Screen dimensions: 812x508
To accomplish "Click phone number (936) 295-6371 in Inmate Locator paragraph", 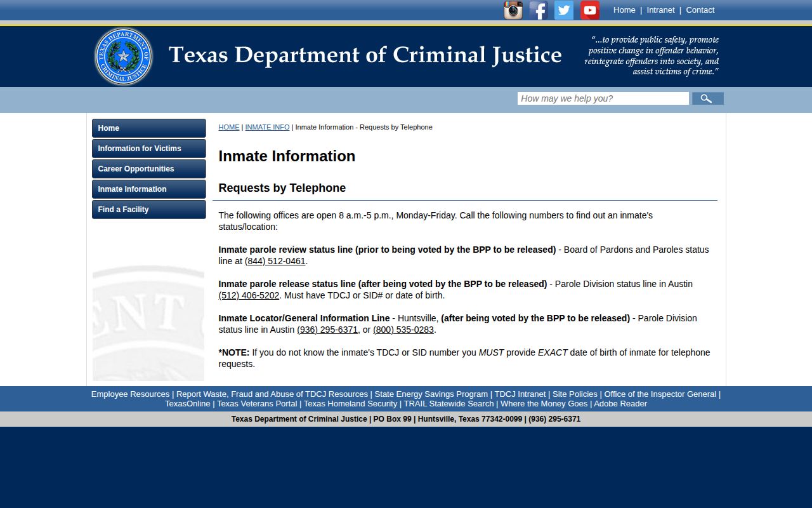I will click(327, 330).
